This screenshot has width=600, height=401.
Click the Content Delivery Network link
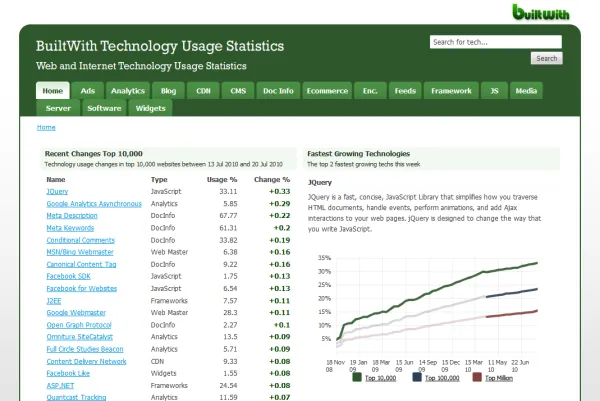(x=86, y=360)
